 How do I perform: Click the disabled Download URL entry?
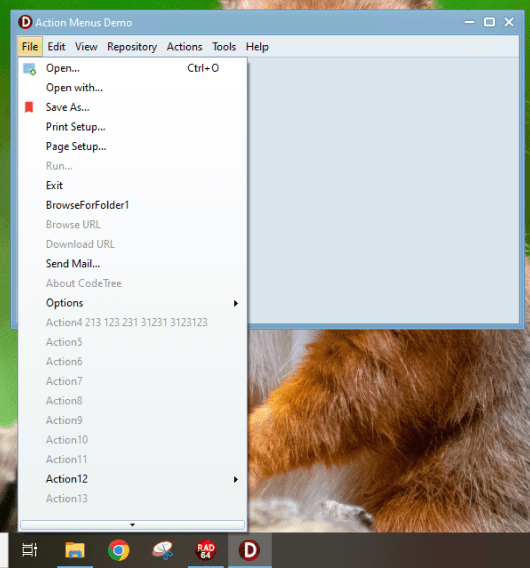pyautogui.click(x=133, y=244)
